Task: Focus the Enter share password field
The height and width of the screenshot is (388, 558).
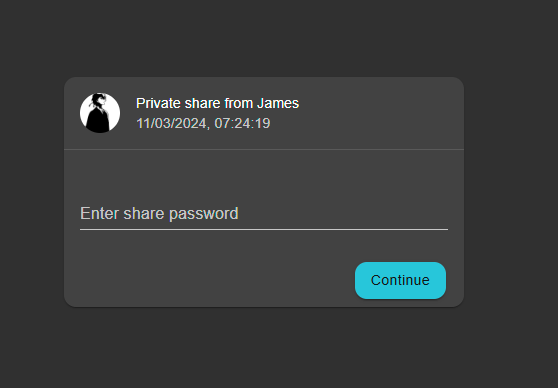Action: 264,214
